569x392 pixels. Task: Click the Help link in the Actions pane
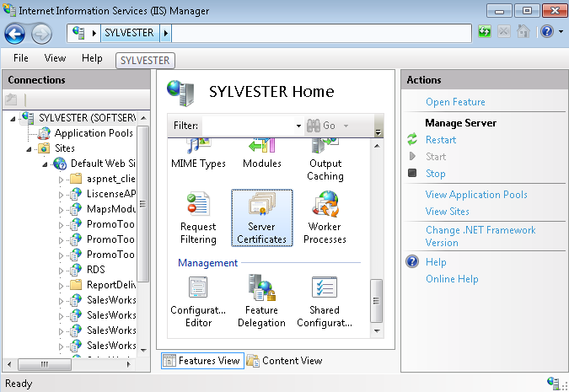436,262
